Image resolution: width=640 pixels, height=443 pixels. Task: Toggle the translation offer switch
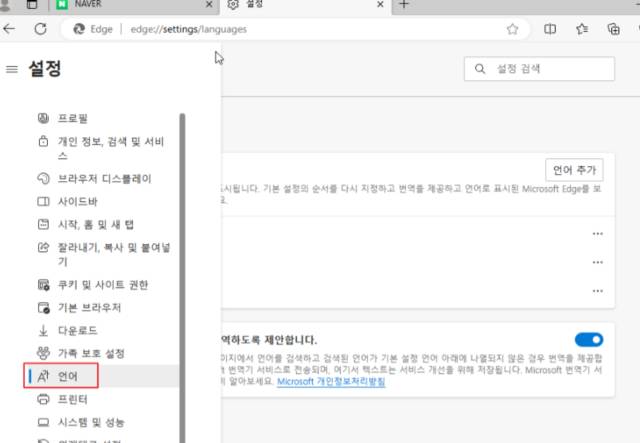point(589,339)
